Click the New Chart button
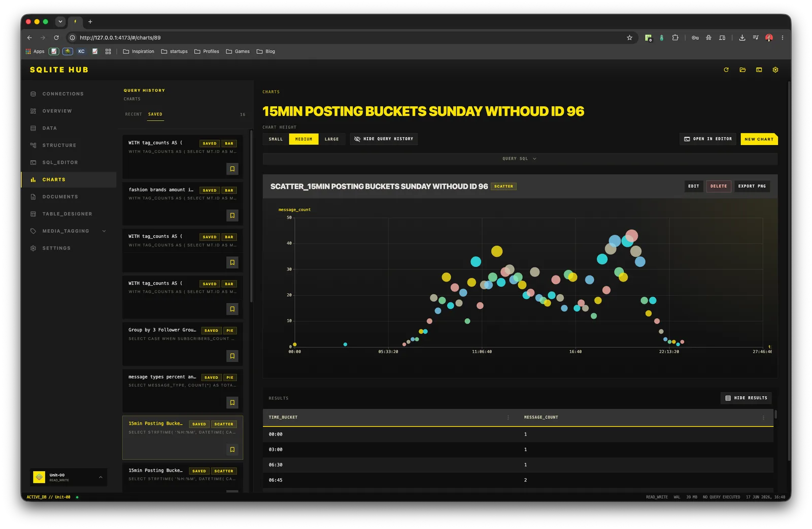Screen dimensions: 812x529 [x=759, y=139]
